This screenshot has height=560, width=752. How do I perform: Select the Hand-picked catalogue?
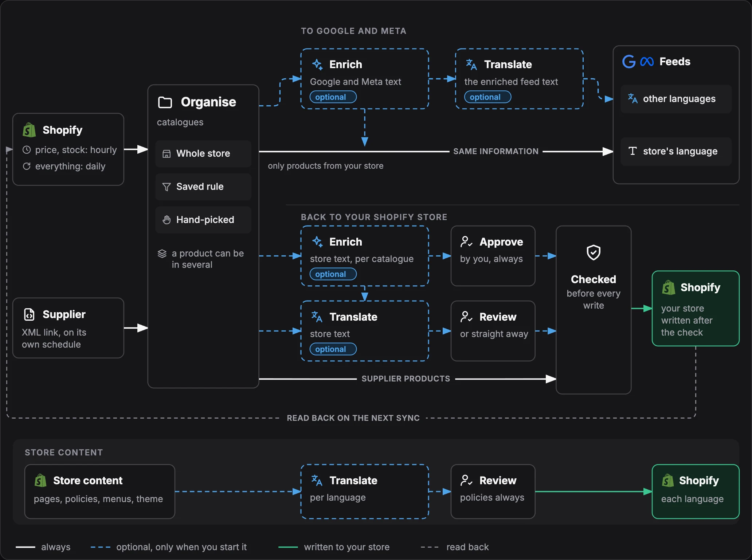[203, 220]
